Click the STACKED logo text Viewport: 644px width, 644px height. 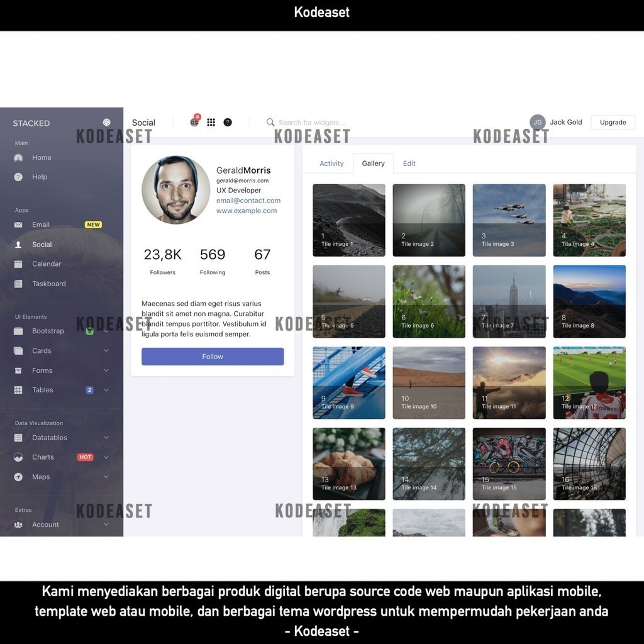coord(31,123)
